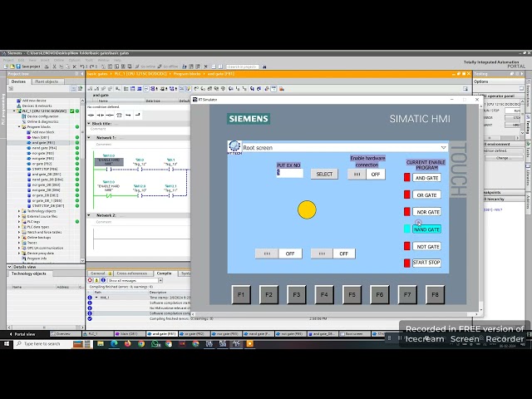The image size is (532, 399).
Task: Collapse Network 1 section
Action: click(x=89, y=138)
